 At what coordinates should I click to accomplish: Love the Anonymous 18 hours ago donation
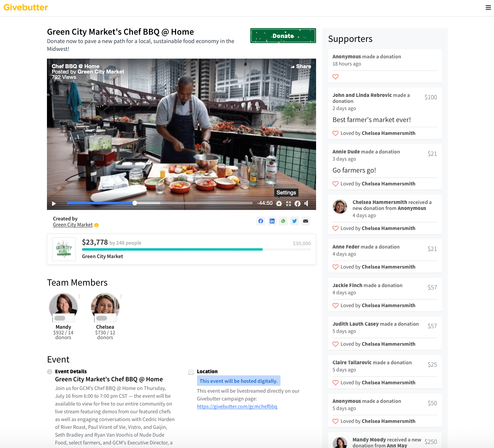coord(336,77)
